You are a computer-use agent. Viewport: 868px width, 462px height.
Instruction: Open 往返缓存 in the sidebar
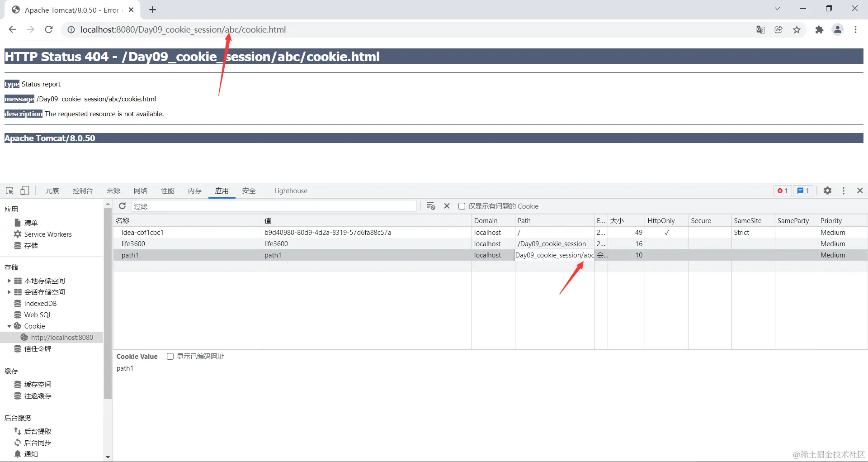coord(38,395)
